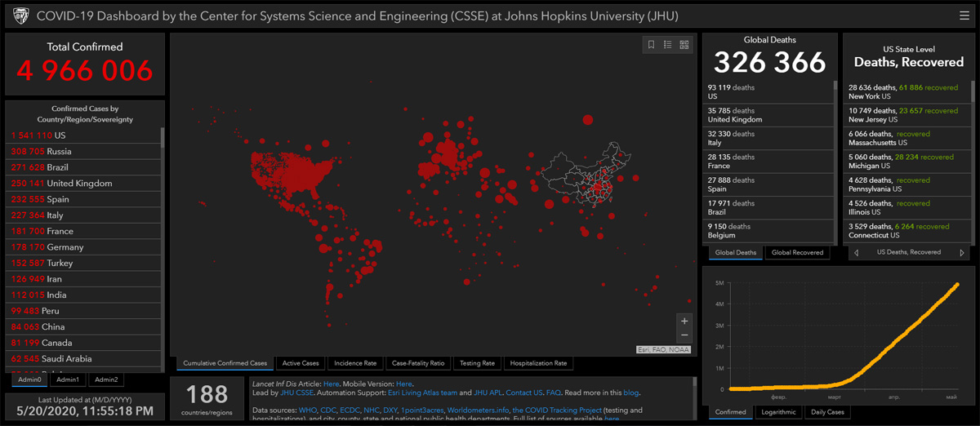Select the Incidence Rate map tab
The width and height of the screenshot is (980, 426).
click(355, 363)
